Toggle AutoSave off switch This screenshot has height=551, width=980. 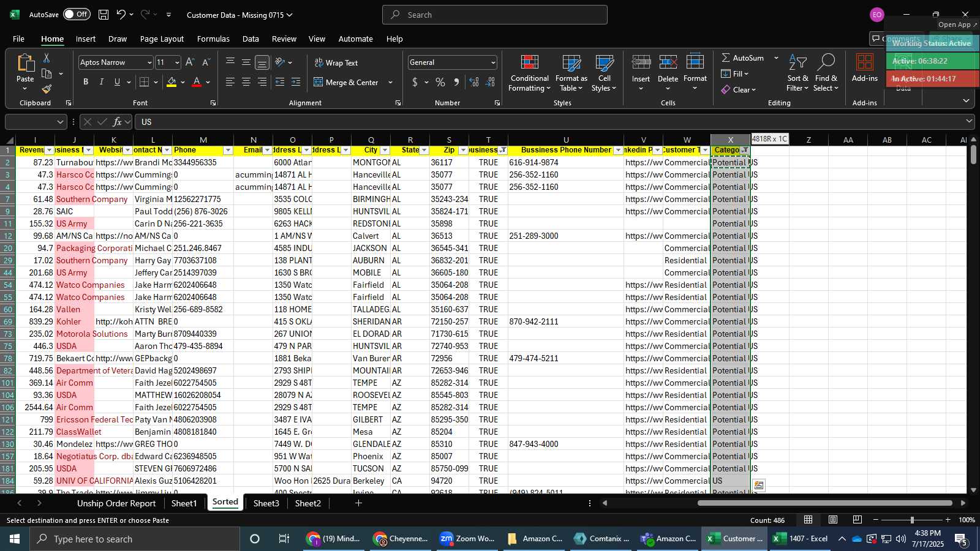77,15
